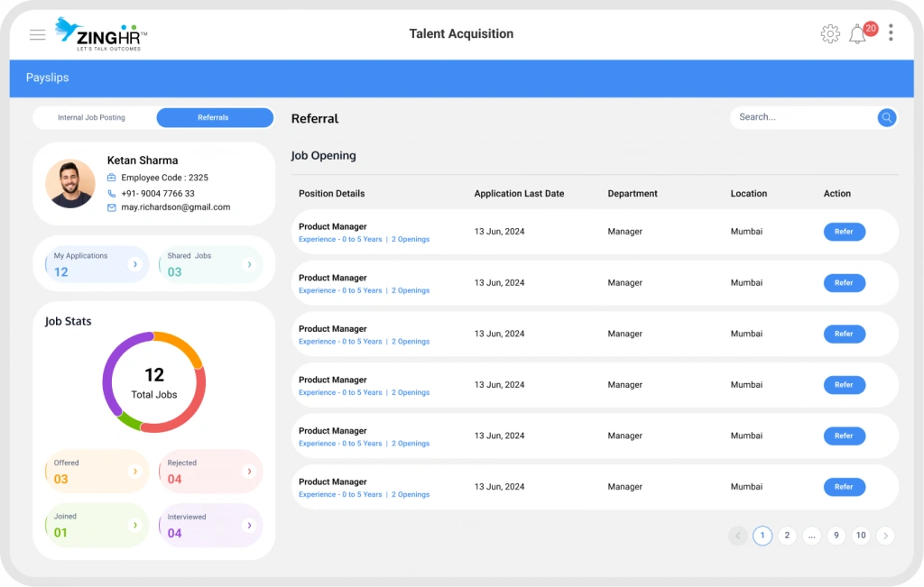Expand the My Applications card arrow

[x=135, y=264]
